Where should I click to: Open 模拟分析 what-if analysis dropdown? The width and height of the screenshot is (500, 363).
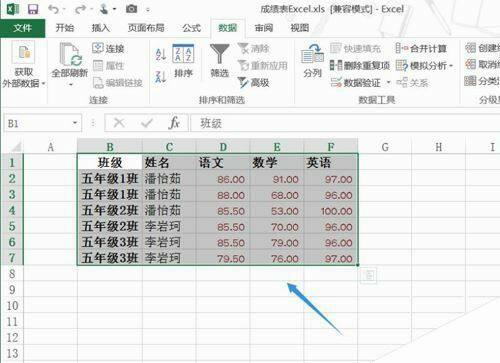[424, 66]
